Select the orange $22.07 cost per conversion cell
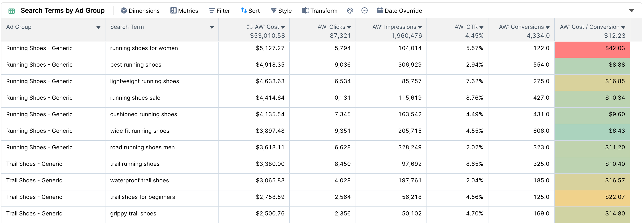This screenshot has width=644, height=223. point(592,198)
